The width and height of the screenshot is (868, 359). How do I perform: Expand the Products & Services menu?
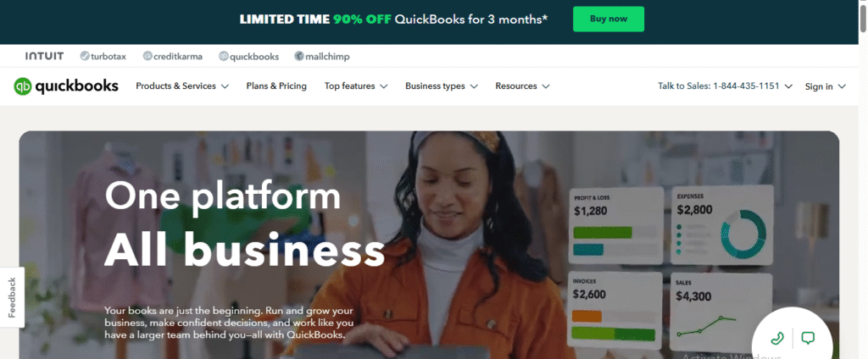coord(182,86)
